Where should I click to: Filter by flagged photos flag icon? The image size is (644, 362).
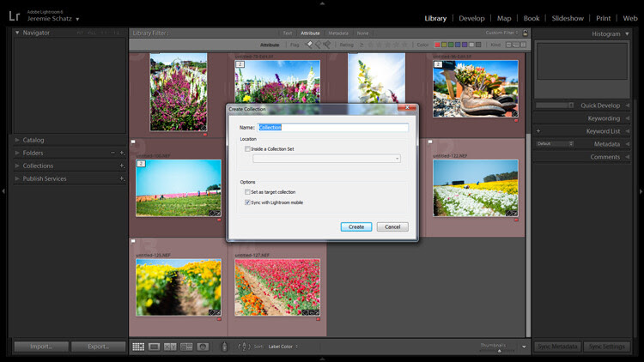click(x=309, y=45)
